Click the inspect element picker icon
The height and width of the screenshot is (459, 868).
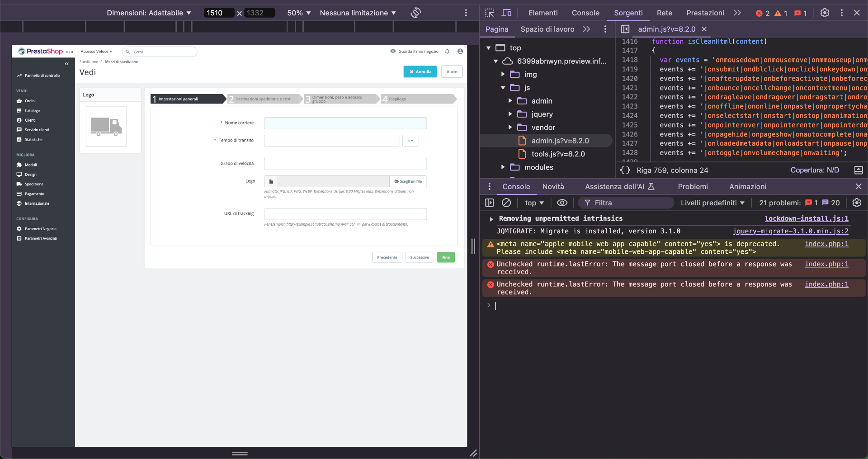pyautogui.click(x=490, y=13)
